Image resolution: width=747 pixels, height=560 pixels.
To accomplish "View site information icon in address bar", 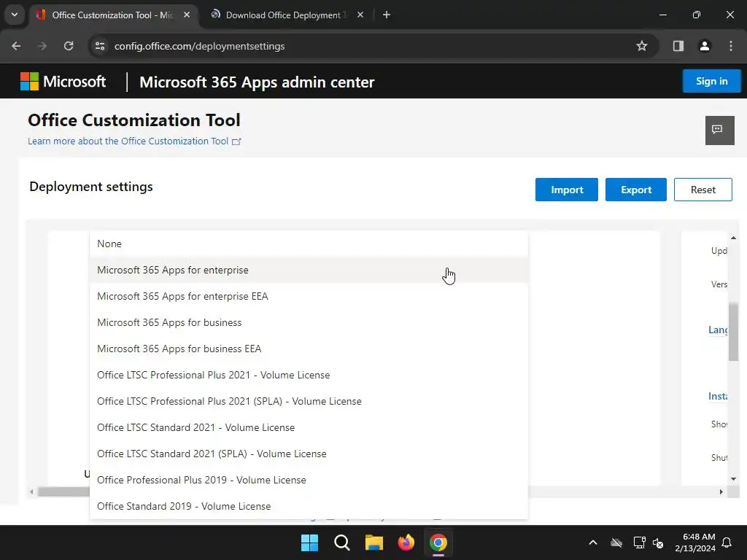I will tap(100, 46).
